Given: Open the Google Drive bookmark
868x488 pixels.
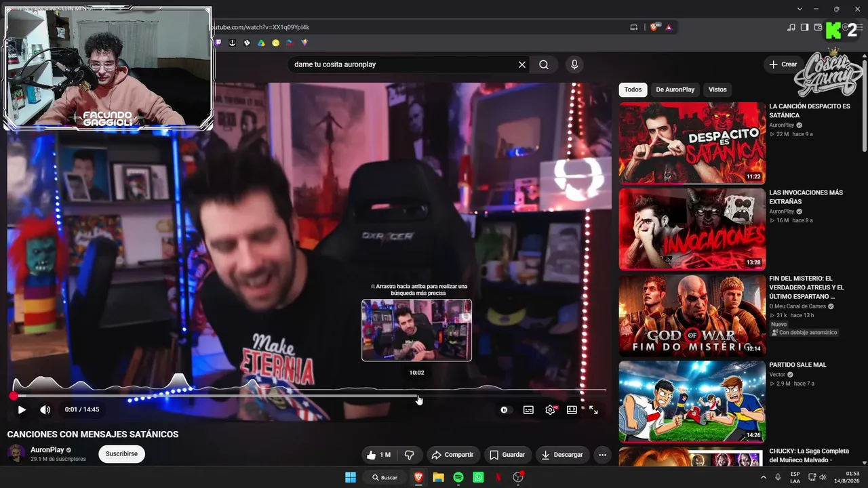Looking at the screenshot, I should tap(261, 43).
